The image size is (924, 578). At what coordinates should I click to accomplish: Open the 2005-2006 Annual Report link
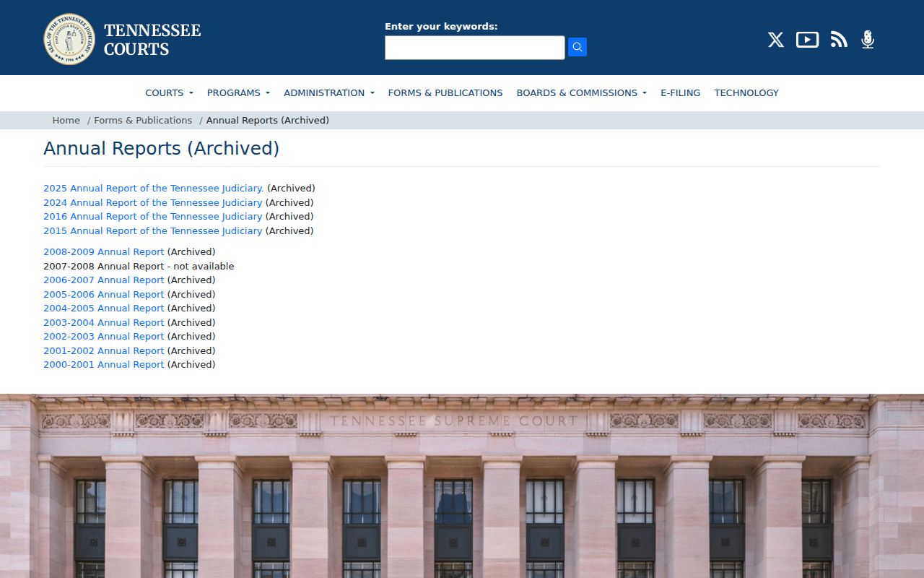coord(104,295)
